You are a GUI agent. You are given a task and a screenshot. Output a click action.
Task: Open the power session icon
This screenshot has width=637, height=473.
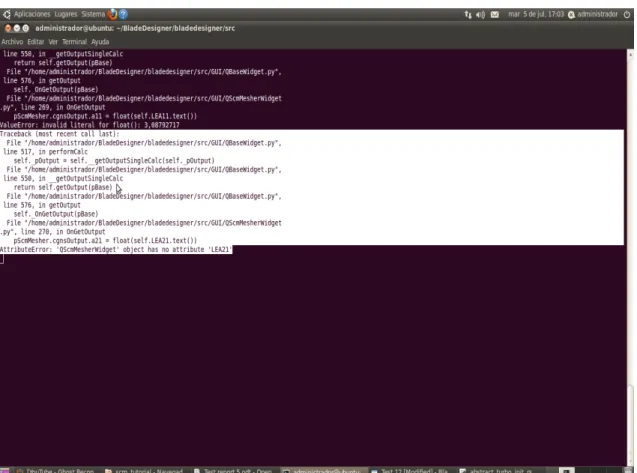(x=627, y=15)
